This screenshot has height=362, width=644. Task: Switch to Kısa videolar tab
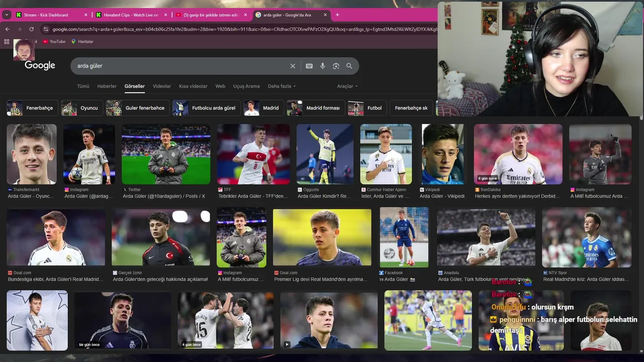[x=193, y=86]
